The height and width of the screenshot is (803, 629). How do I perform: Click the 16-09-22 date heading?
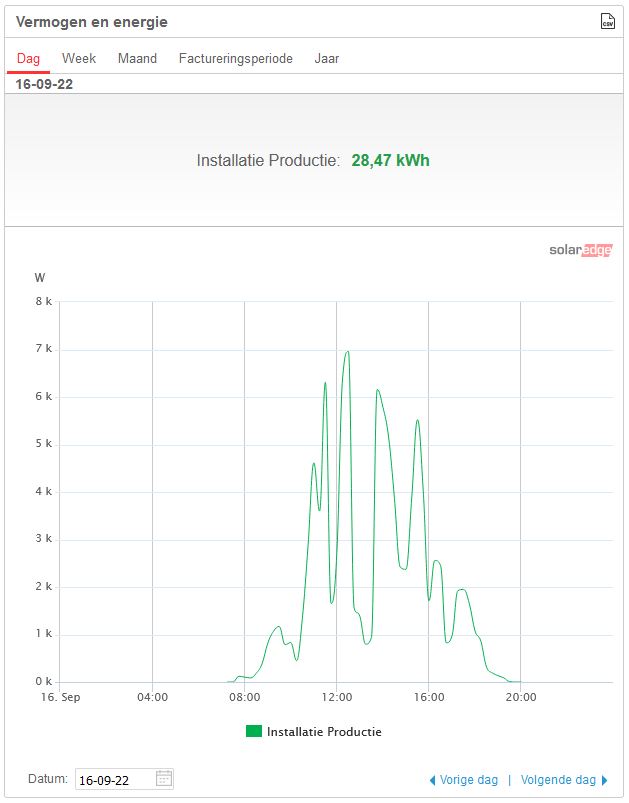44,84
